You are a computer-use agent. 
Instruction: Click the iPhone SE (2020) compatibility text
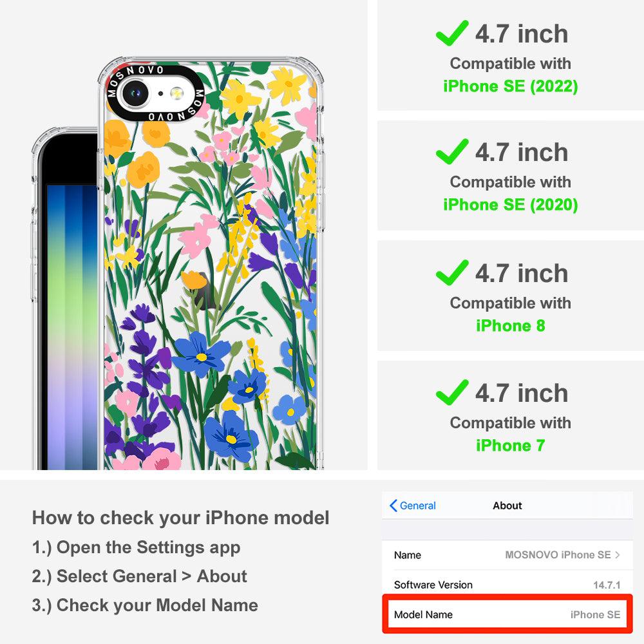[511, 205]
